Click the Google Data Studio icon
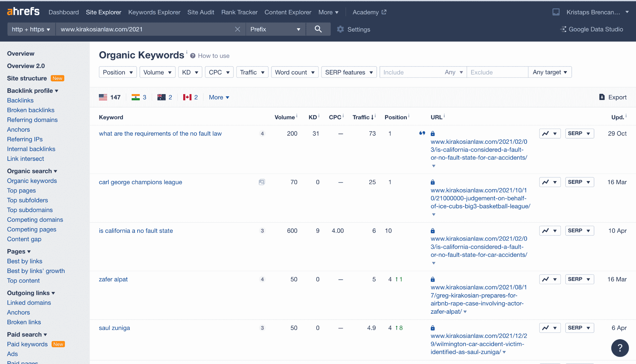Screen dimensions: 636x364 pyautogui.click(x=563, y=29)
